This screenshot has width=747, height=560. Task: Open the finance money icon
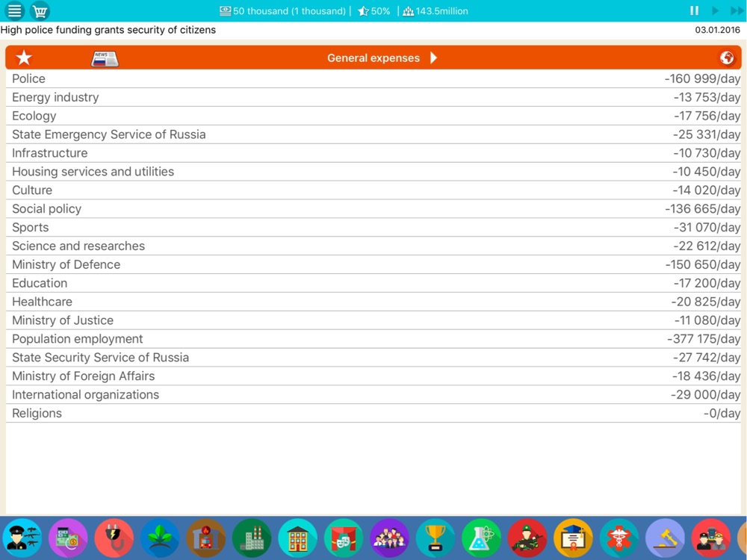(x=68, y=538)
